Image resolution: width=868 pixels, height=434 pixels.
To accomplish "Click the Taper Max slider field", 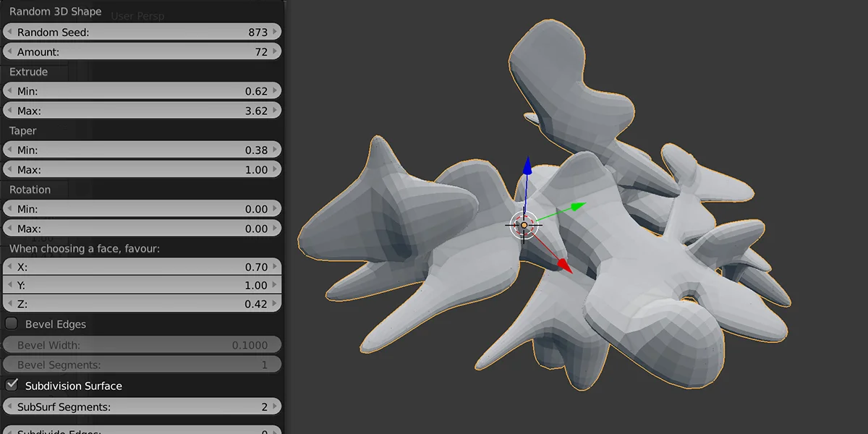I will pyautogui.click(x=142, y=170).
